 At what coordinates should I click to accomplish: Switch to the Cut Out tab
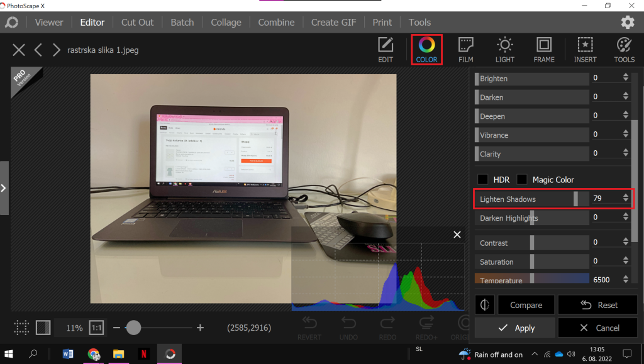[x=137, y=22]
